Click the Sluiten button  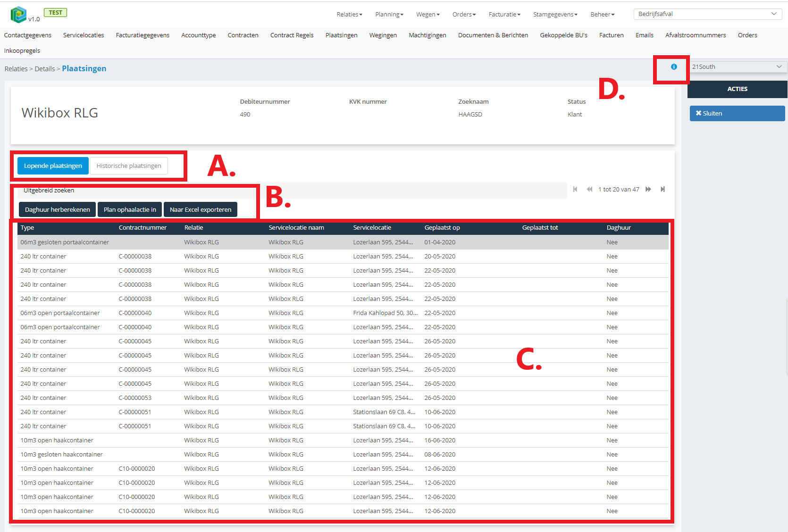click(x=737, y=114)
